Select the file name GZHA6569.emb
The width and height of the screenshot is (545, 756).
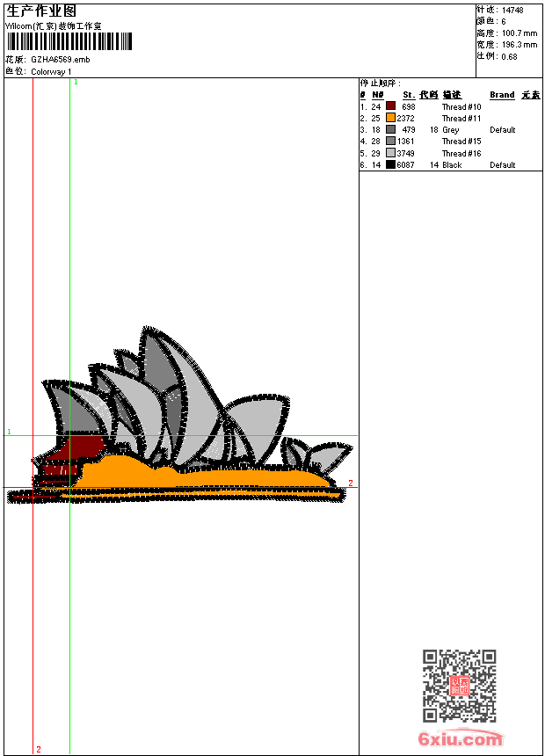coord(61,59)
